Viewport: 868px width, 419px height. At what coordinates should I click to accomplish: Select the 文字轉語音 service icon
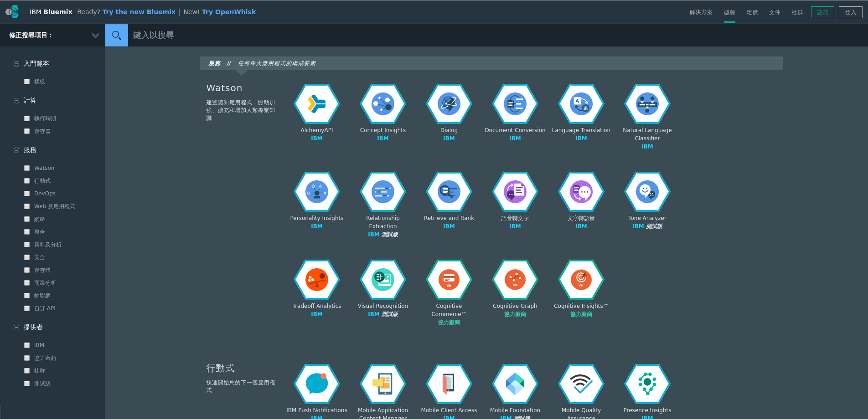click(581, 192)
